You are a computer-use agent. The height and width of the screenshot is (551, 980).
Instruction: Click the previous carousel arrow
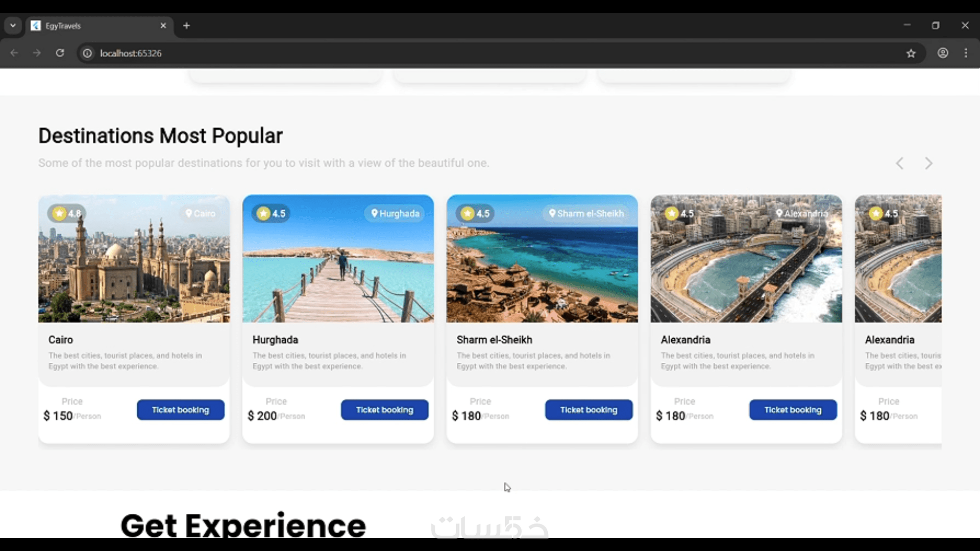pos(900,163)
